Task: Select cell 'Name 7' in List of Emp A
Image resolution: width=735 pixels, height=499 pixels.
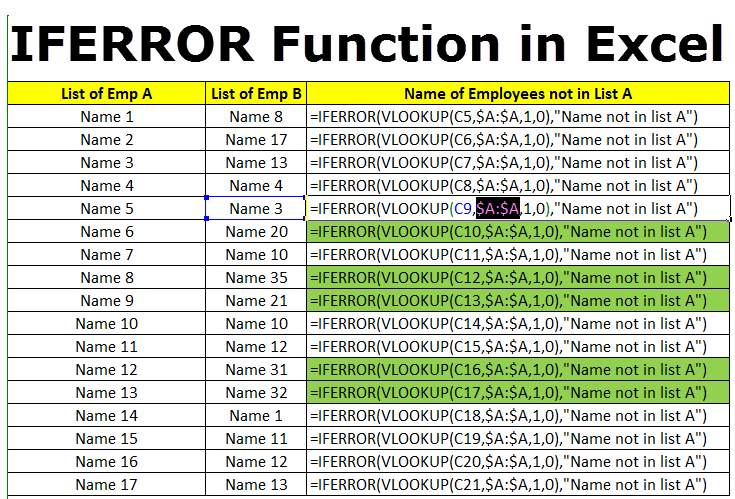Action: (x=106, y=254)
